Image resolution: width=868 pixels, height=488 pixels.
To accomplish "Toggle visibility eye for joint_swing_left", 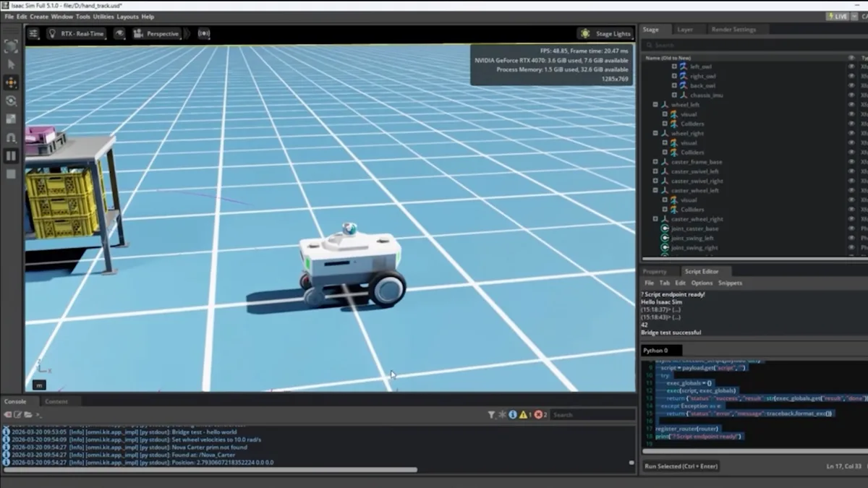I will pyautogui.click(x=851, y=238).
